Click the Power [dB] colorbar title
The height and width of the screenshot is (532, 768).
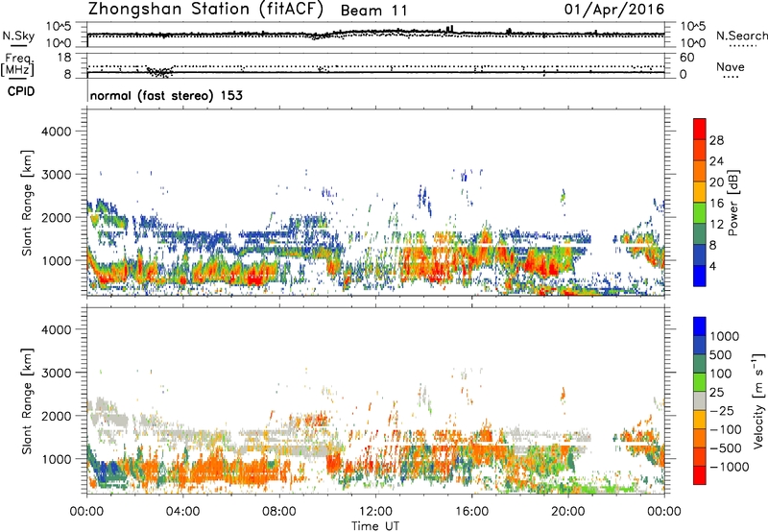click(732, 203)
